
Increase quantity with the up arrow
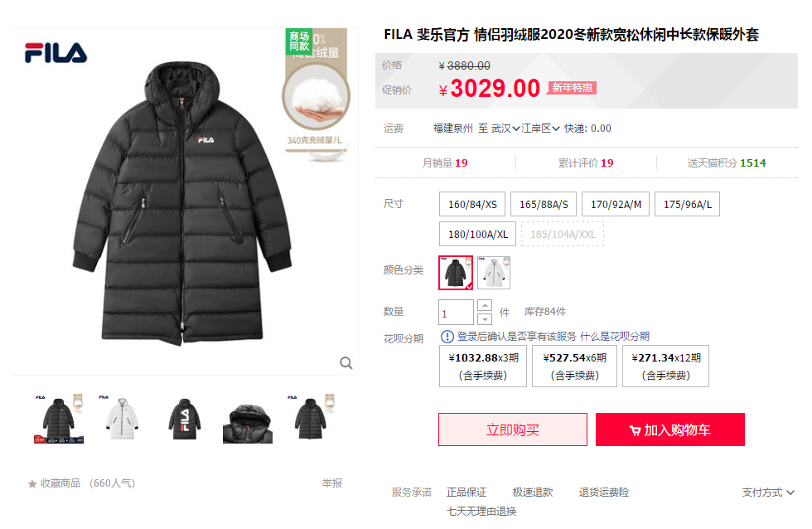[484, 306]
